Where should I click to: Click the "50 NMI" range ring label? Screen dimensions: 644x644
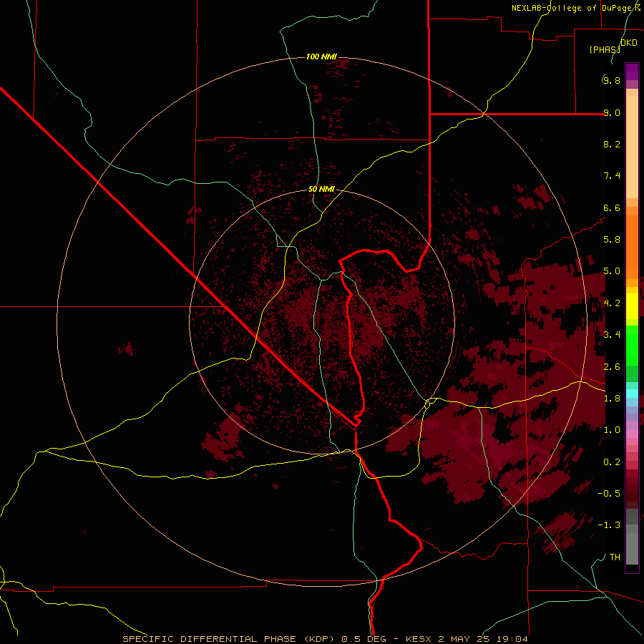tap(321, 189)
